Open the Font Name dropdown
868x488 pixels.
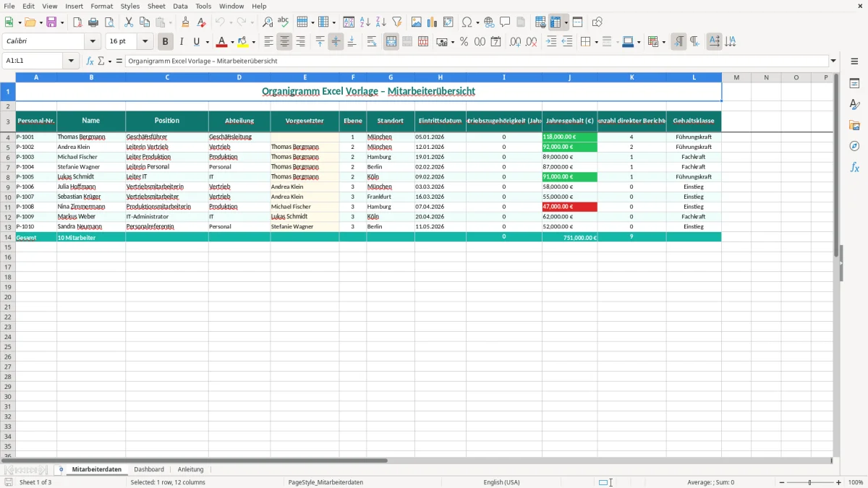coord(92,42)
